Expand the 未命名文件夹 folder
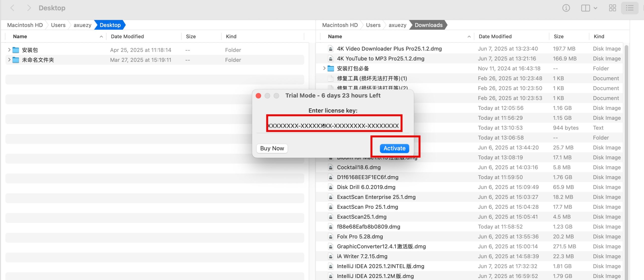This screenshot has width=644, height=280. pyautogui.click(x=9, y=60)
